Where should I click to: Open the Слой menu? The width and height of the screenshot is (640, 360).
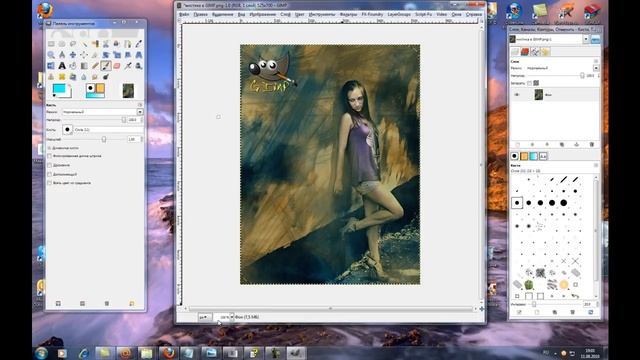(x=286, y=14)
